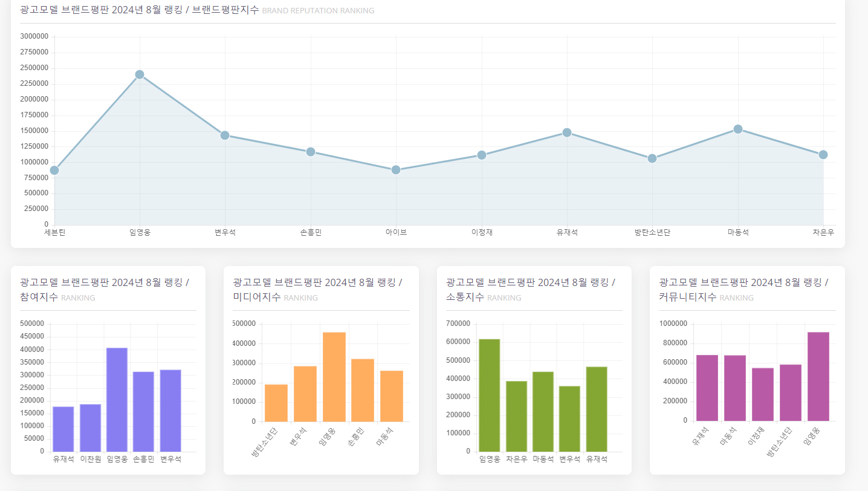Click the purple 이찬원 bar in 참여지수 chart
Viewport: 868px width, 491px height.
tap(90, 428)
